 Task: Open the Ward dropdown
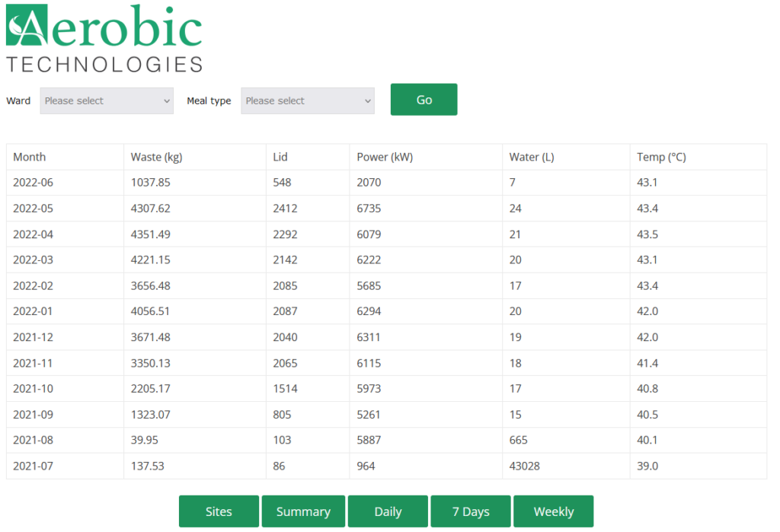[x=107, y=101]
